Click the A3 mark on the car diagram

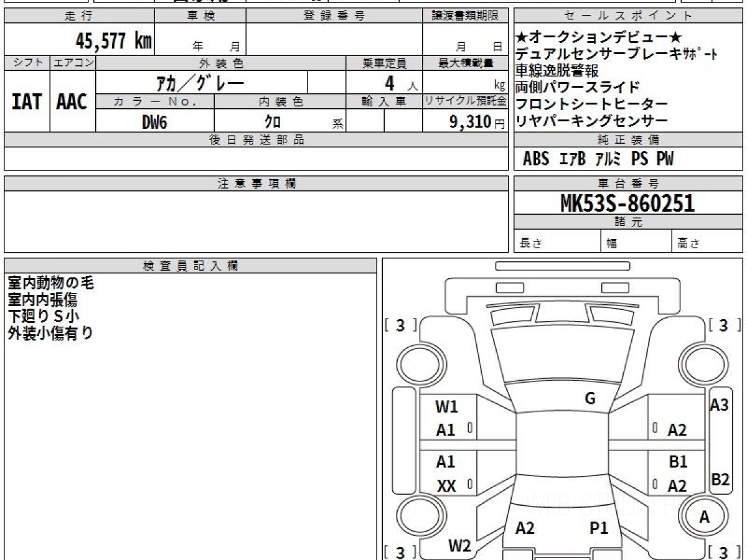click(719, 404)
